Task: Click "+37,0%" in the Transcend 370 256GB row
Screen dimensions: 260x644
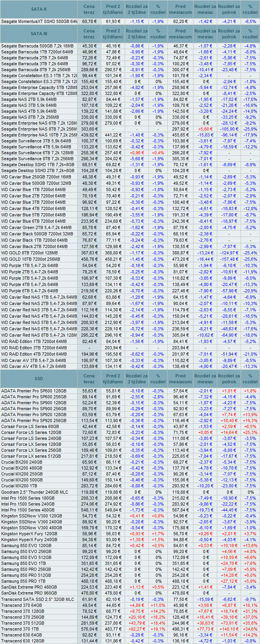Action: point(250,617)
